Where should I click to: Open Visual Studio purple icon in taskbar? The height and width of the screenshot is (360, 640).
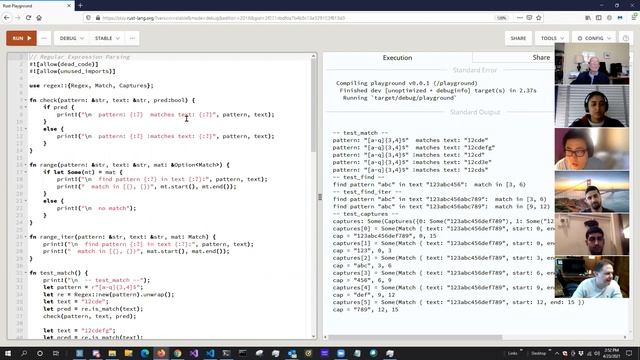point(194,353)
